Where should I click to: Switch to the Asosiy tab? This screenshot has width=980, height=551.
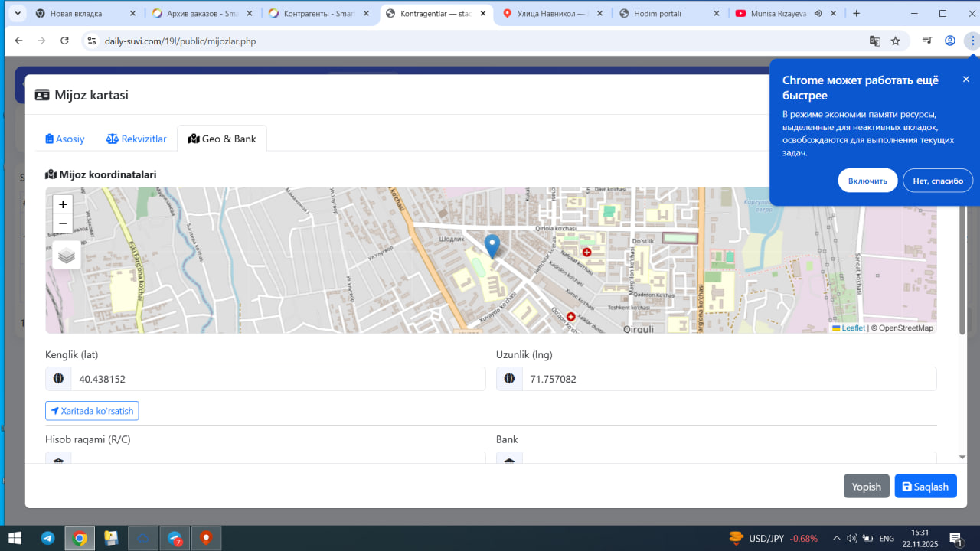[x=65, y=139]
